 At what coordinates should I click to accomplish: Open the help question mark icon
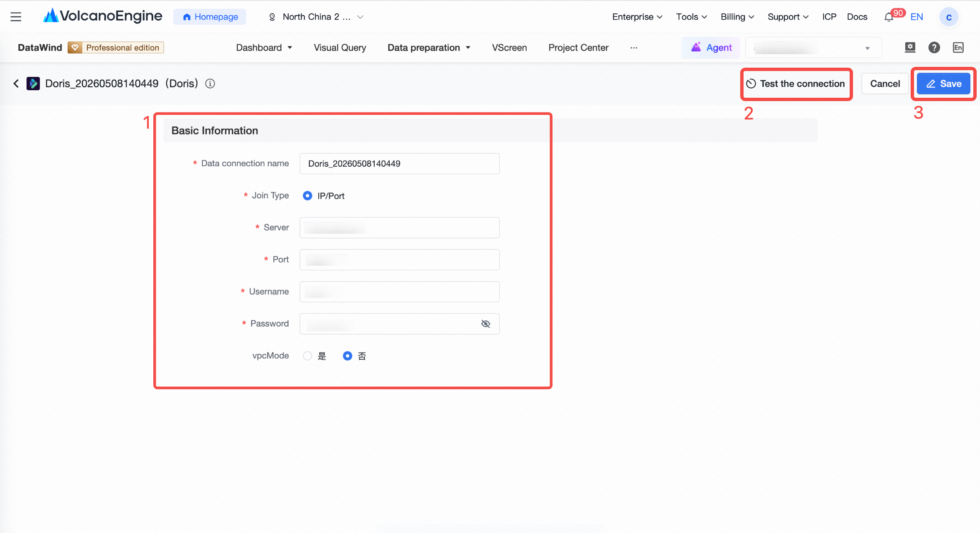tap(934, 48)
